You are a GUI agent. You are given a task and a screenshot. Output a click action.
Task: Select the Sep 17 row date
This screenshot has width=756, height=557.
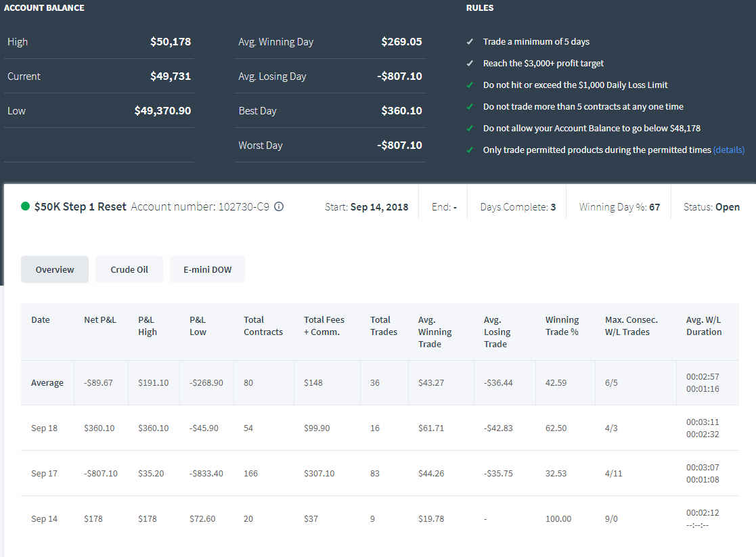44,474
